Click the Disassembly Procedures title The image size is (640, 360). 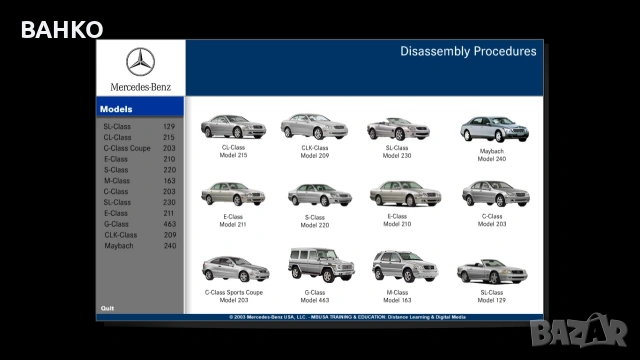pyautogui.click(x=468, y=51)
